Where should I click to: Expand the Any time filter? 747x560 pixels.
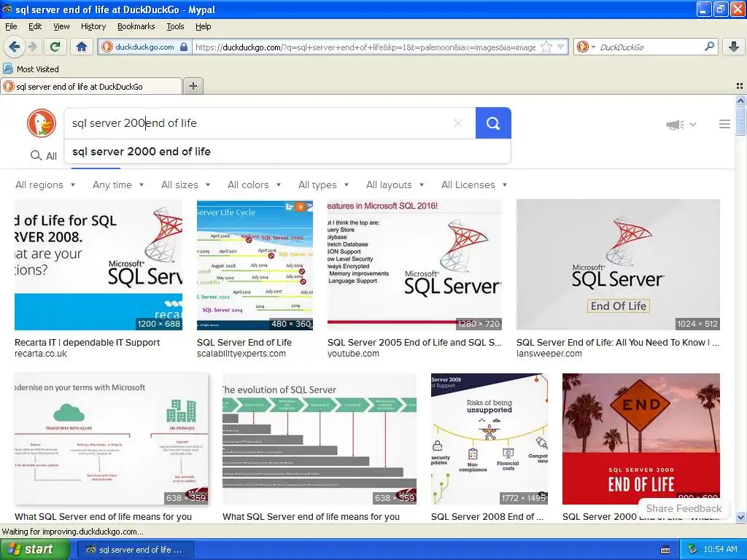118,184
